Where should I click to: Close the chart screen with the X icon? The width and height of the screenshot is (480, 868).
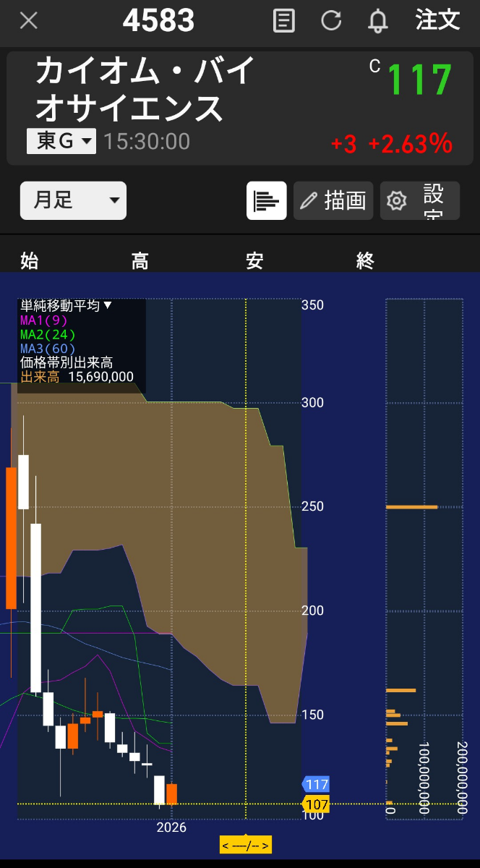(28, 20)
